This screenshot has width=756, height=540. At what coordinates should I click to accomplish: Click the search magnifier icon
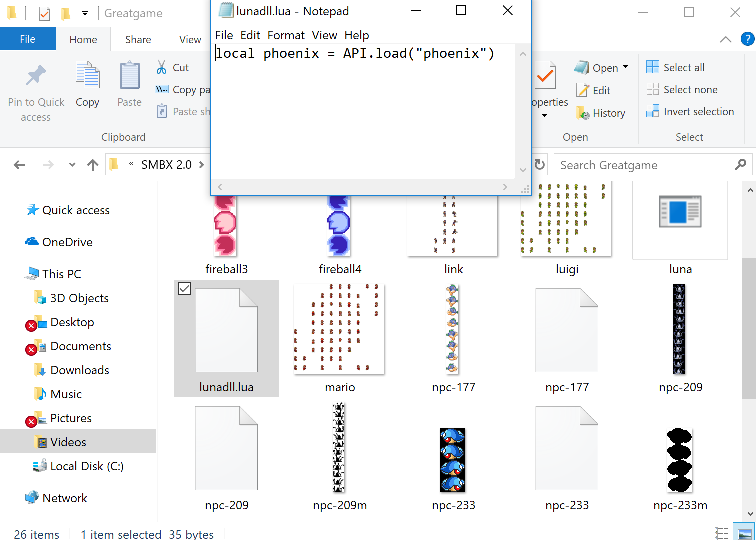point(740,164)
